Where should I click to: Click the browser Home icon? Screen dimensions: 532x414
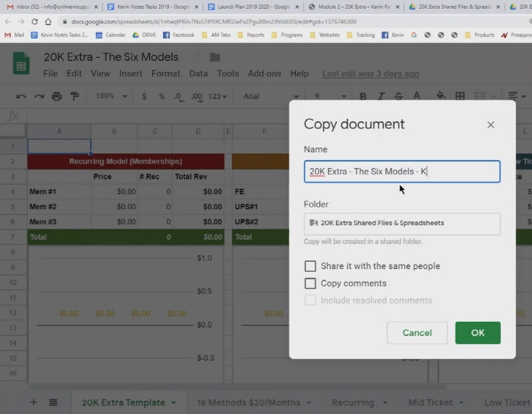tap(48, 22)
